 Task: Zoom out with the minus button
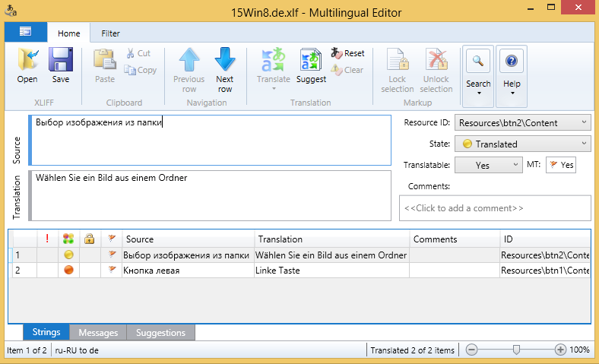472,350
